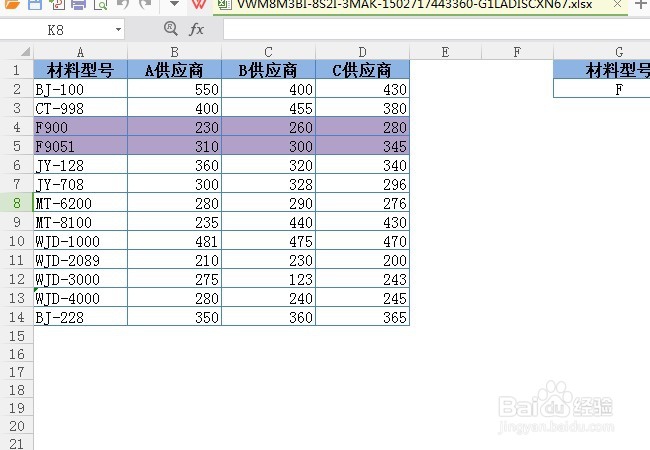The height and width of the screenshot is (450, 650).
Task: Select cell WJD-4000
Action: [x=80, y=298]
